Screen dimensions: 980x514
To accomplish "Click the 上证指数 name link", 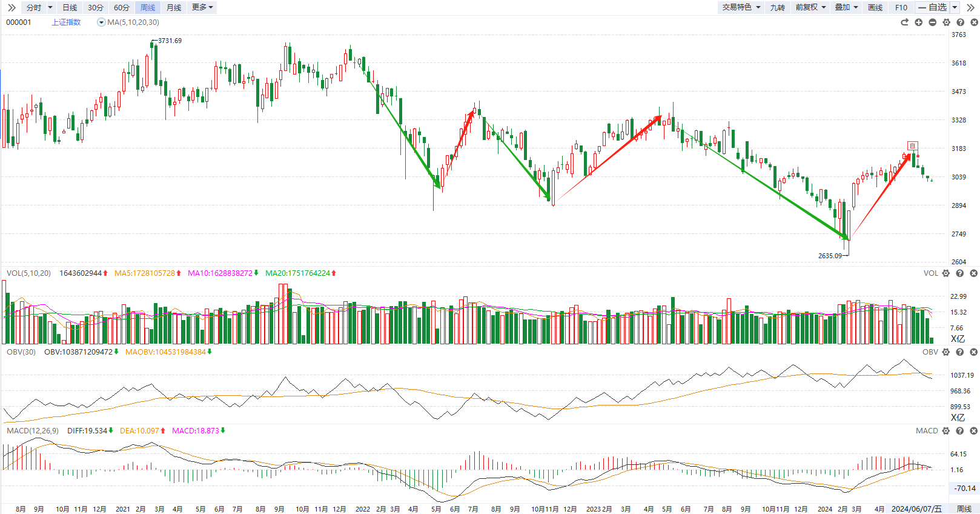I will 66,22.
